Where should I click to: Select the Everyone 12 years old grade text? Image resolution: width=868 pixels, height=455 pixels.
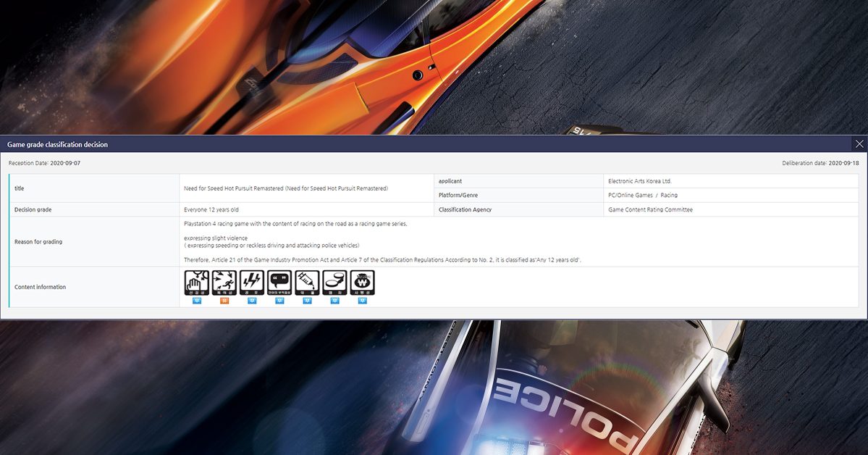(x=211, y=209)
